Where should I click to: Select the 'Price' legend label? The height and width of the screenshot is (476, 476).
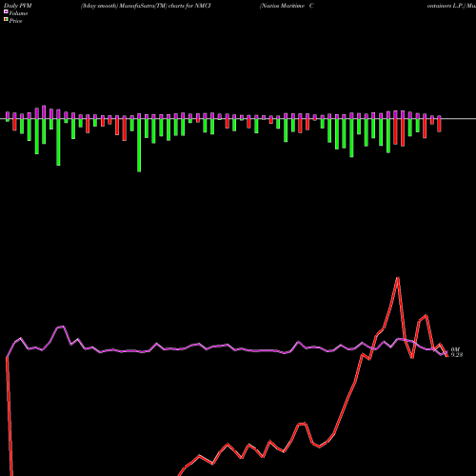click(15, 21)
